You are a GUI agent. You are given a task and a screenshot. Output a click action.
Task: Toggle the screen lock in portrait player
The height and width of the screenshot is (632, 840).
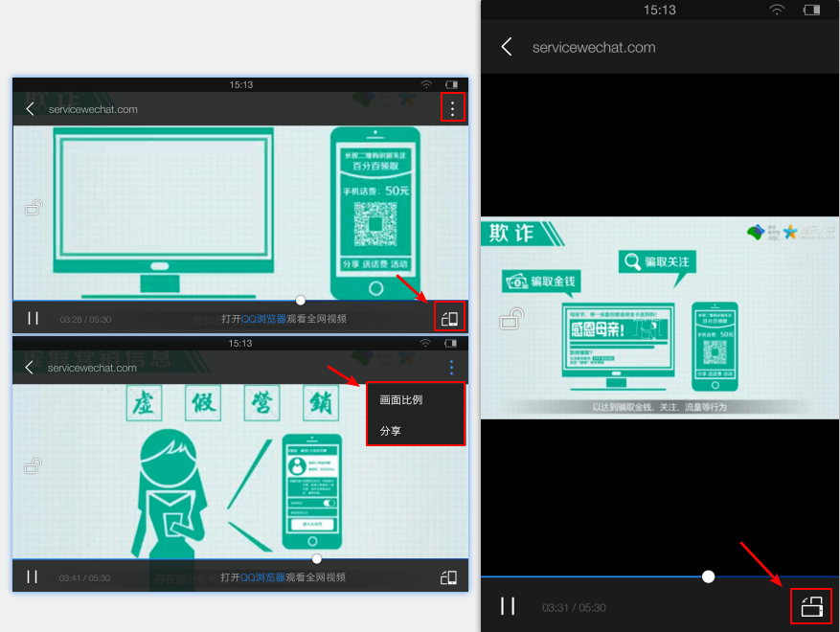click(x=511, y=319)
